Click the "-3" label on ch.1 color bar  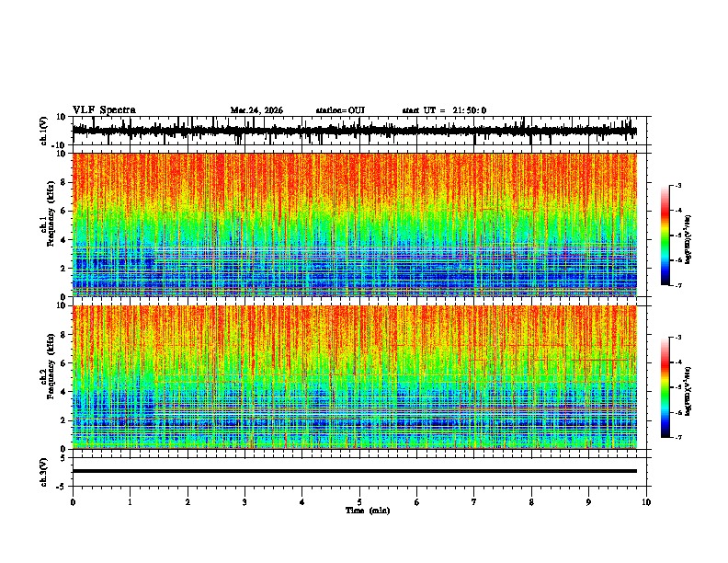(x=677, y=185)
